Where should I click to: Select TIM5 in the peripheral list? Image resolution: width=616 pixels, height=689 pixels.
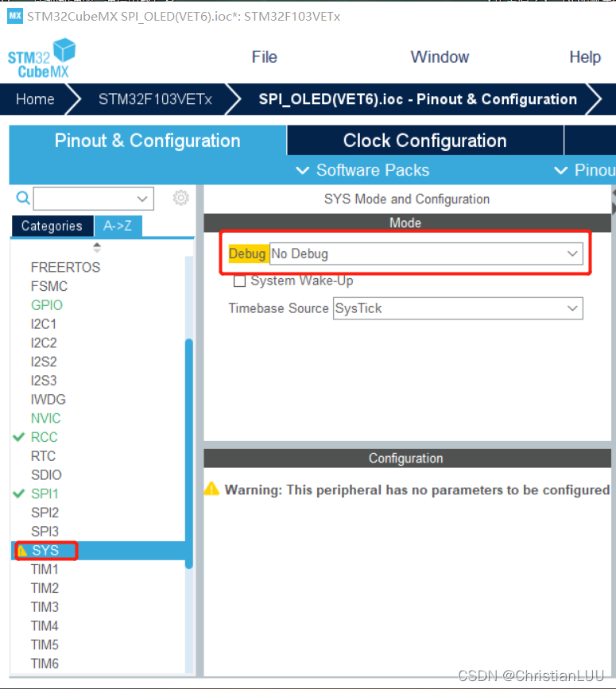tap(45, 645)
